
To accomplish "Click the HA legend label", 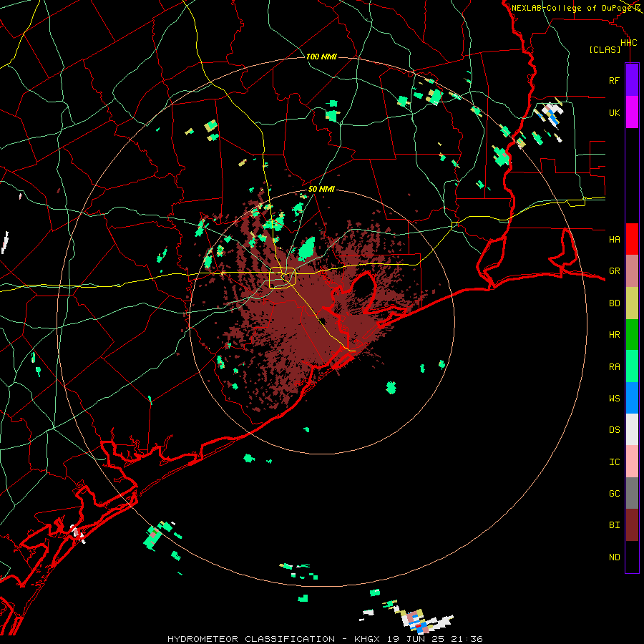I will click(614, 239).
